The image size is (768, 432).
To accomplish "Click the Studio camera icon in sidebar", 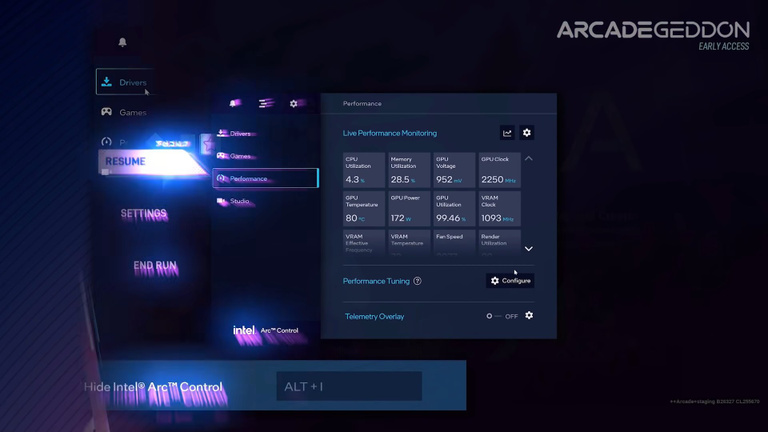I will pos(221,201).
